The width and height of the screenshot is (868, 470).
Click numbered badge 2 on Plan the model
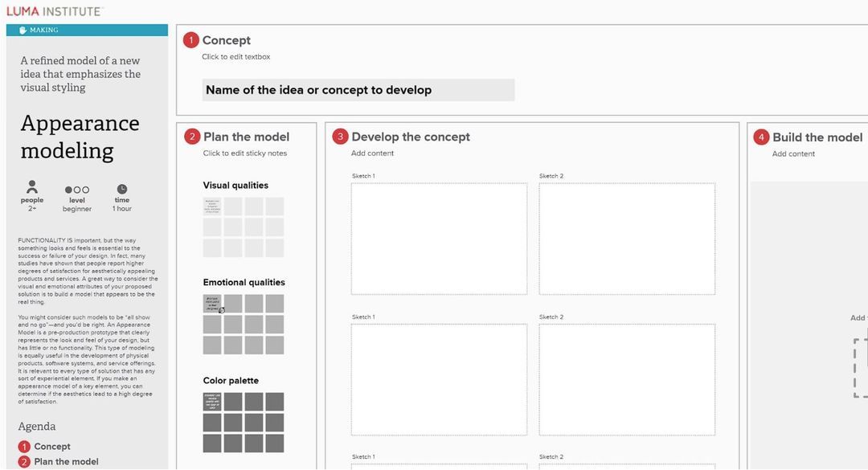point(191,137)
